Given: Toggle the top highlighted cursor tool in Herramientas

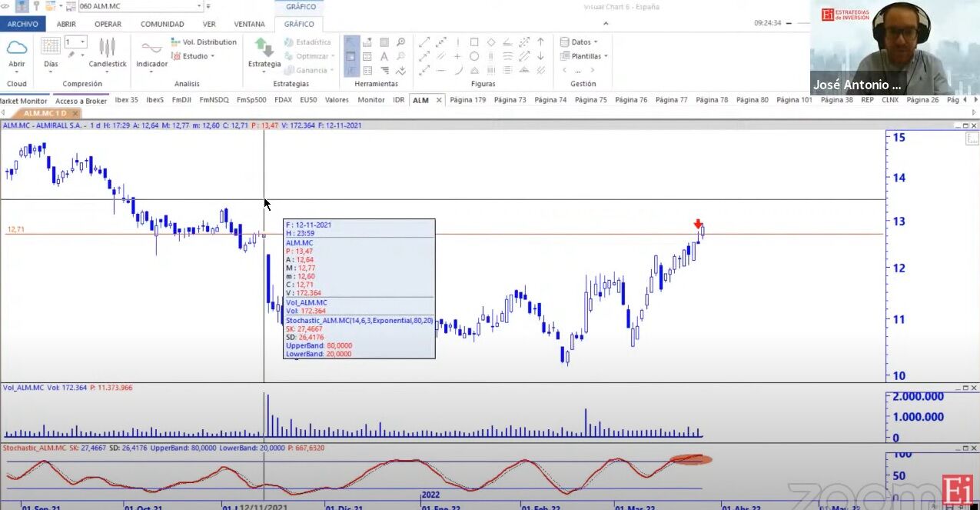Looking at the screenshot, I should [x=350, y=42].
